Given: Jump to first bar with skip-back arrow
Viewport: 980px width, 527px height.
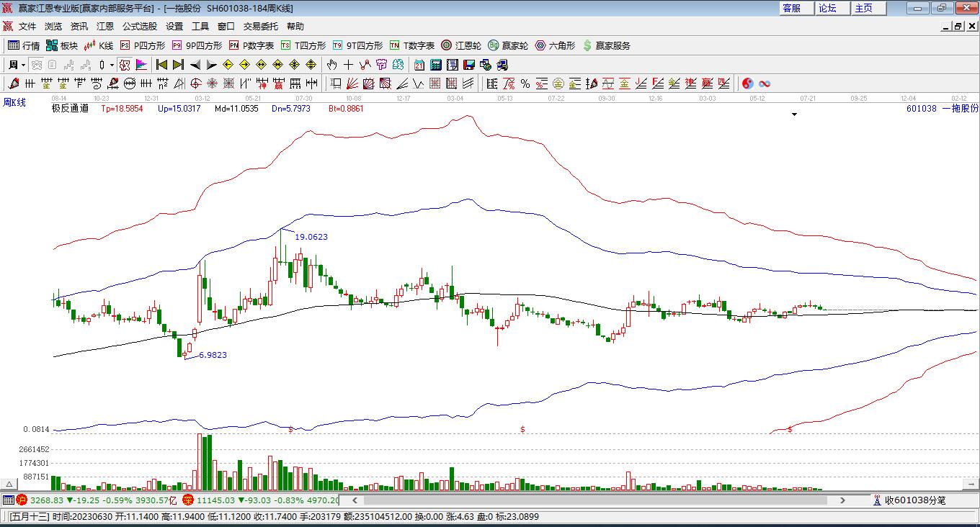Looking at the screenshot, I should [162, 65].
